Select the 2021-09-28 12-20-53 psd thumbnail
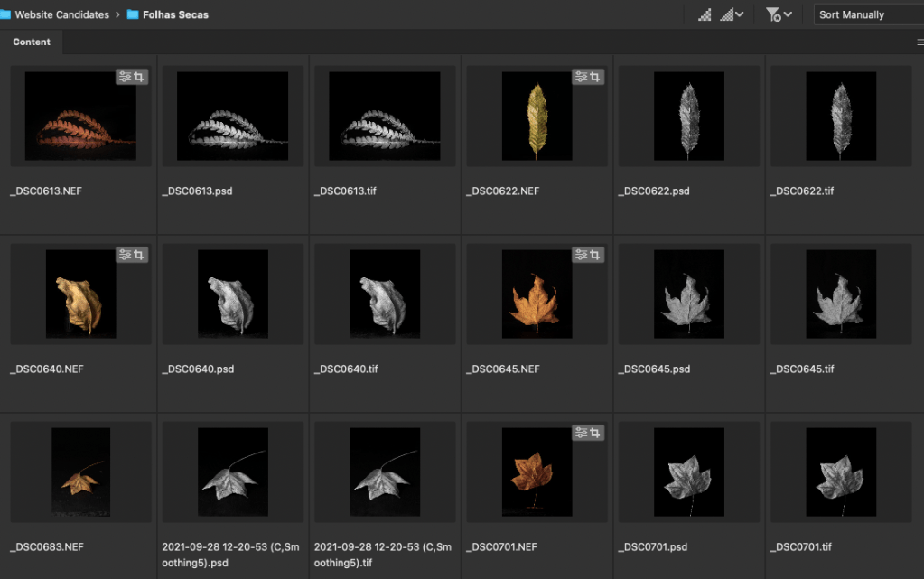 (x=232, y=472)
